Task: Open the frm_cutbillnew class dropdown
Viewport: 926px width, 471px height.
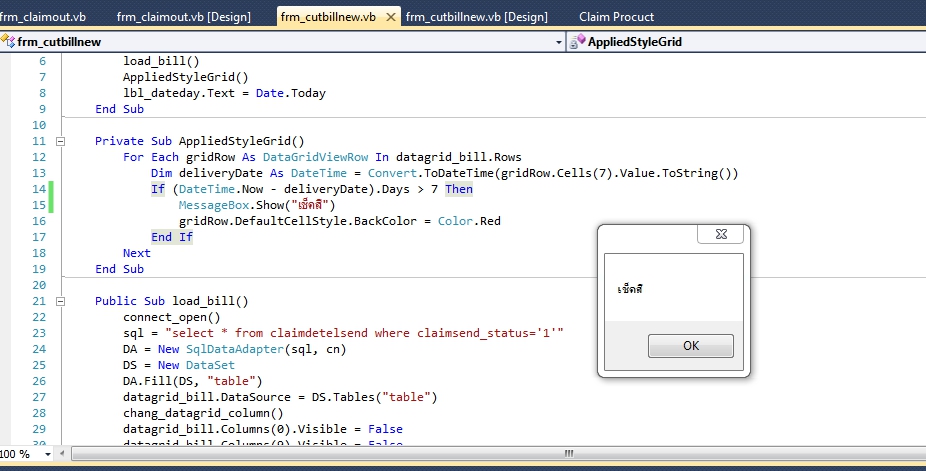Action: 559,42
